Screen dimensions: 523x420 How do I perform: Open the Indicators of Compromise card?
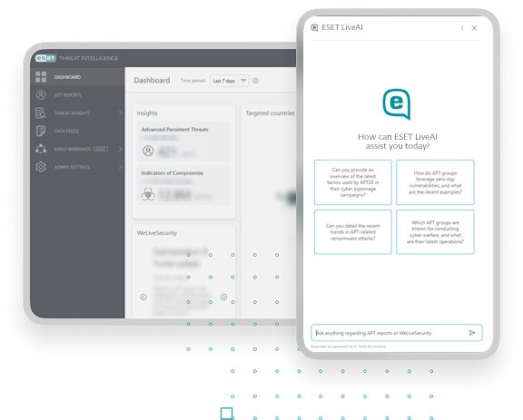[x=183, y=185]
